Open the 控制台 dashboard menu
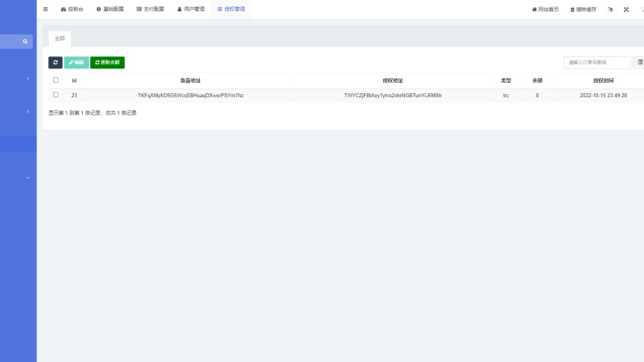Image resolution: width=644 pixels, height=362 pixels. pos(72,9)
